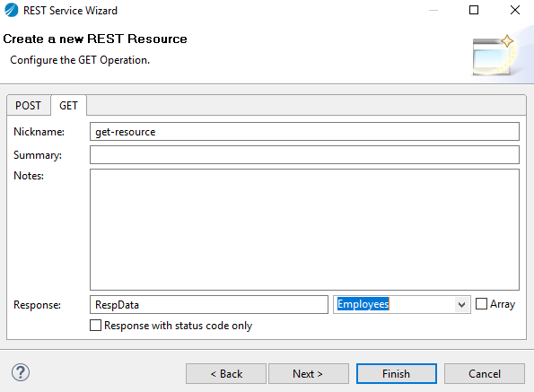Click the help question mark icon

click(21, 372)
